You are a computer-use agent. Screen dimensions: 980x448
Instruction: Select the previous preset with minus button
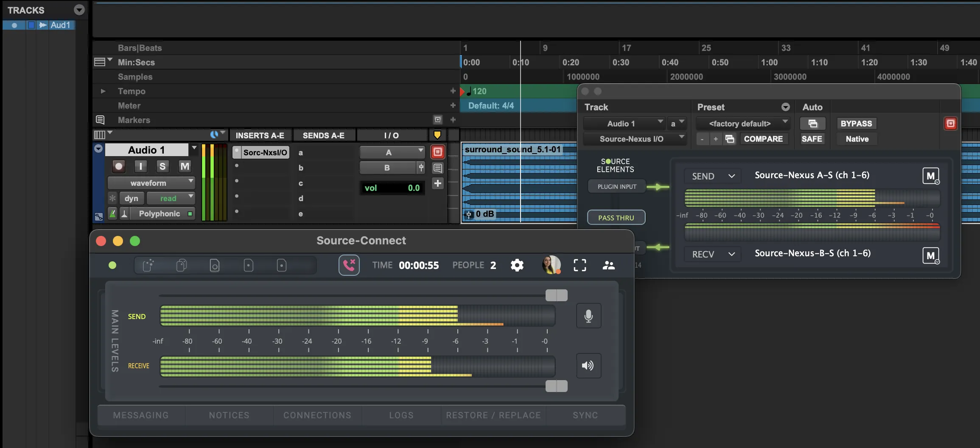tap(702, 139)
